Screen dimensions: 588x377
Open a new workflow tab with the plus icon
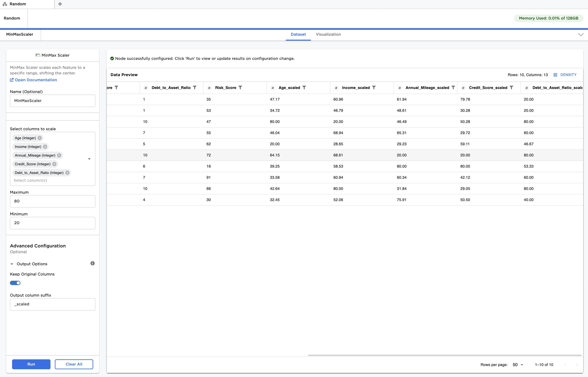(60, 4)
